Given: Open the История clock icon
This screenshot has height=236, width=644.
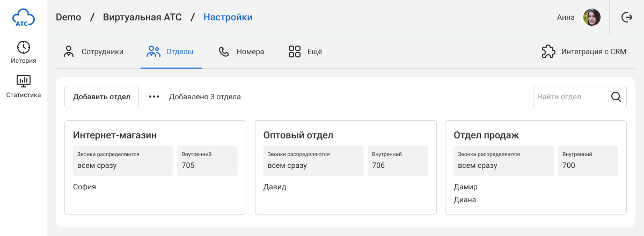Looking at the screenshot, I should 24,47.
